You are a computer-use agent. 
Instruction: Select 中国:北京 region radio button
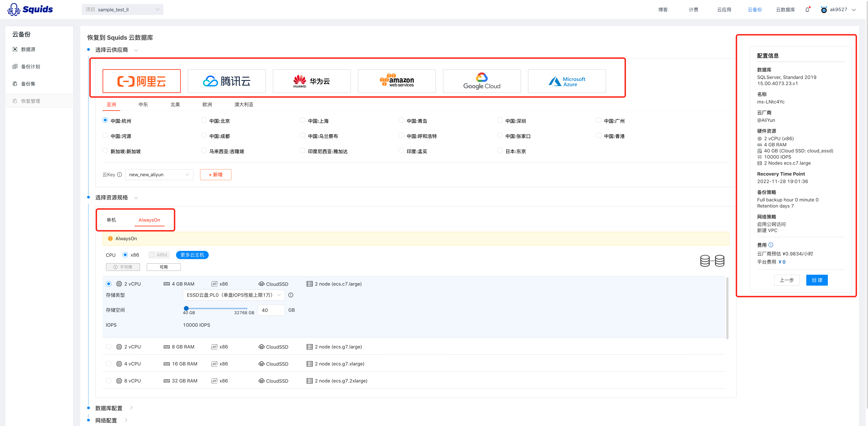[204, 120]
